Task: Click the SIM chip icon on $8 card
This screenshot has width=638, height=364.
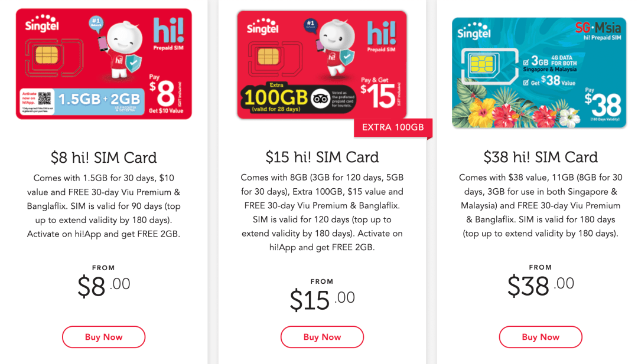Action: pos(47,55)
